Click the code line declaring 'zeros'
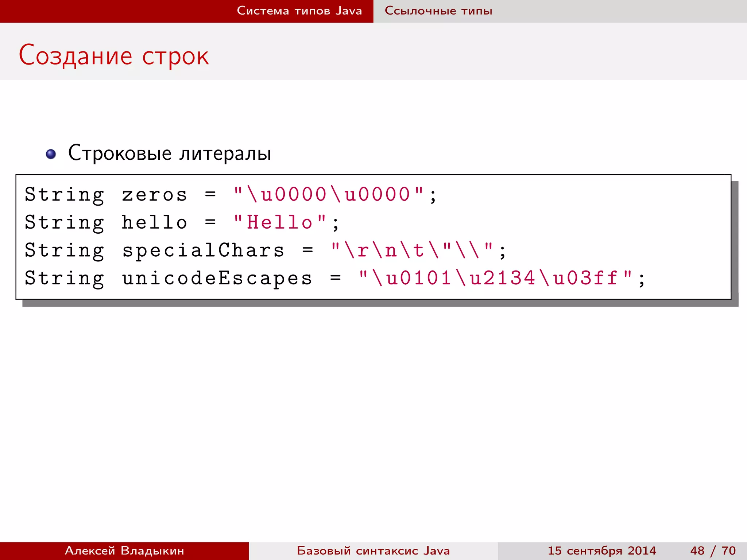747x560 pixels. [x=231, y=195]
